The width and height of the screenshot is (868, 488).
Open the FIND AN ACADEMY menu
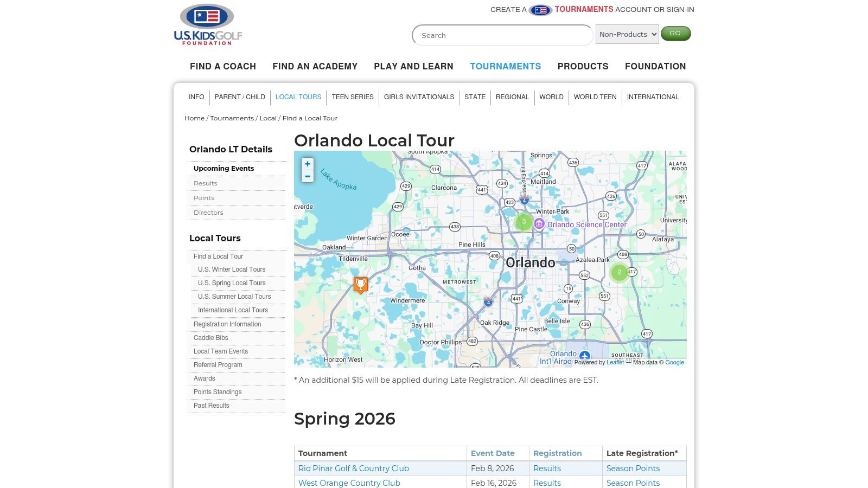tap(315, 66)
